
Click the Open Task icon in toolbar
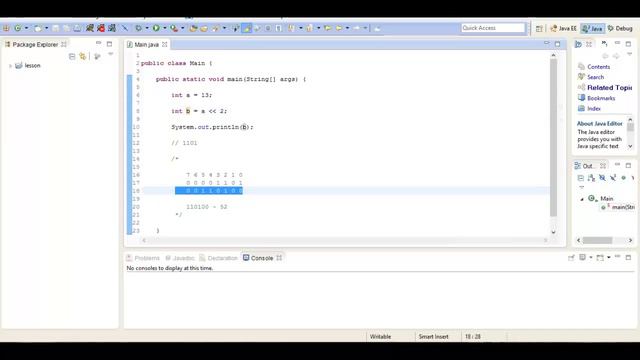(204, 28)
